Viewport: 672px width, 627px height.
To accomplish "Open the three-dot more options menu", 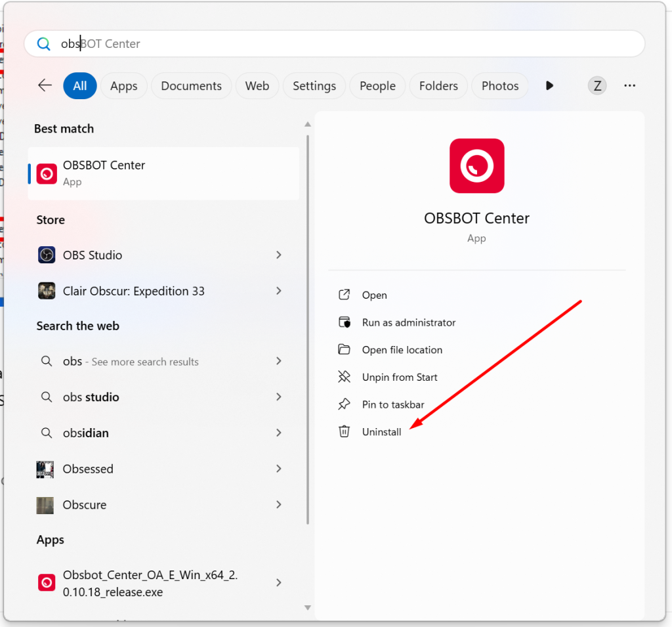I will coord(629,86).
